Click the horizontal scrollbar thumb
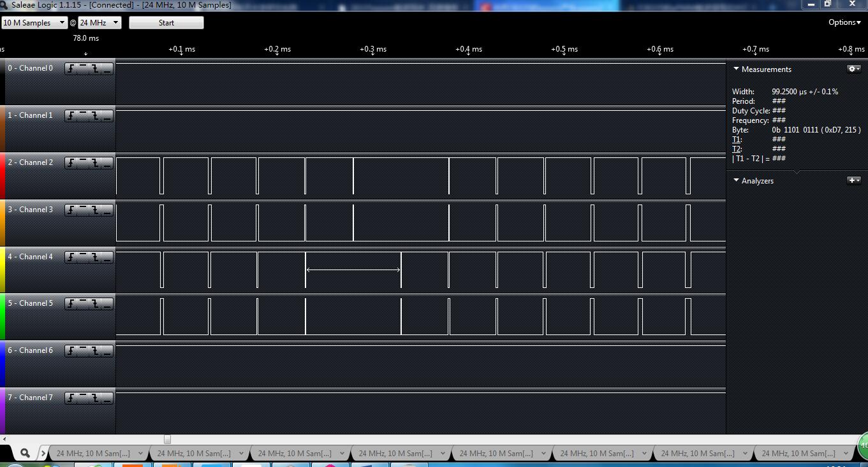Image resolution: width=868 pixels, height=467 pixels. 167,440
